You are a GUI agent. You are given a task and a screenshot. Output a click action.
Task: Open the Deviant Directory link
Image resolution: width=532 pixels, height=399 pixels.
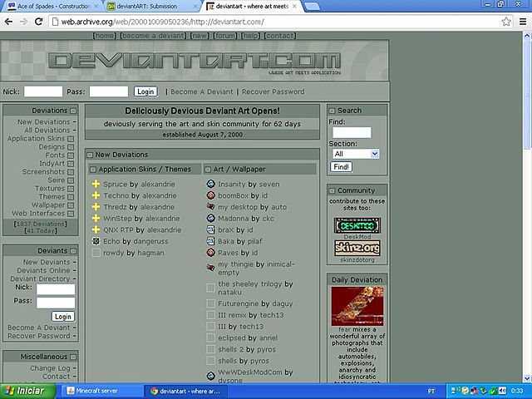pyautogui.click(x=40, y=278)
